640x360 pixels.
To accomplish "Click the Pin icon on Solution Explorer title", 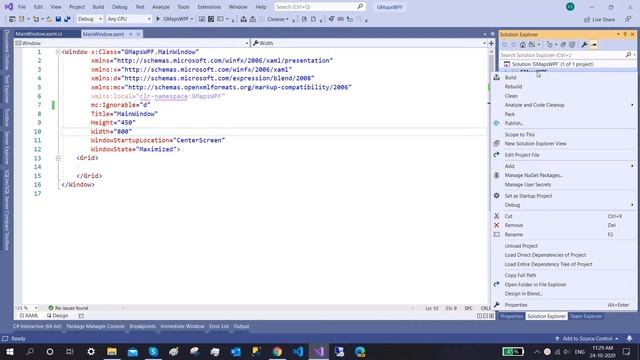I will (x=625, y=34).
